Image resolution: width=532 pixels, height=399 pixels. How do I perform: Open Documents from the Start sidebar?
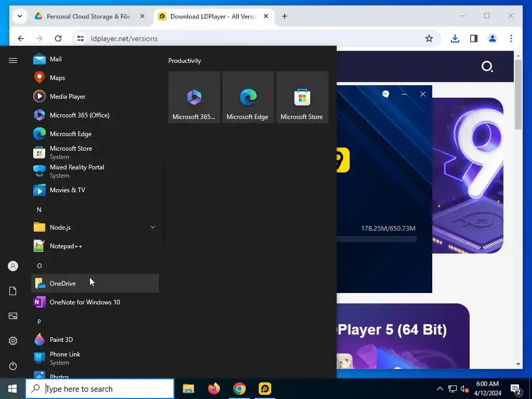tap(13, 291)
